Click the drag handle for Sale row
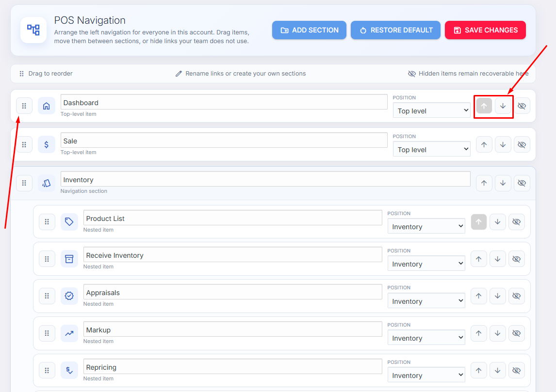The width and height of the screenshot is (556, 392). point(24,144)
